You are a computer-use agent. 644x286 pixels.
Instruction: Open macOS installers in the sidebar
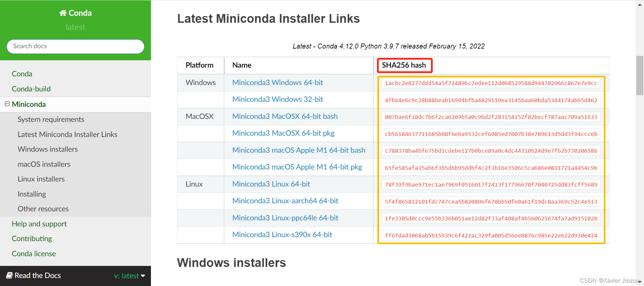[44, 164]
